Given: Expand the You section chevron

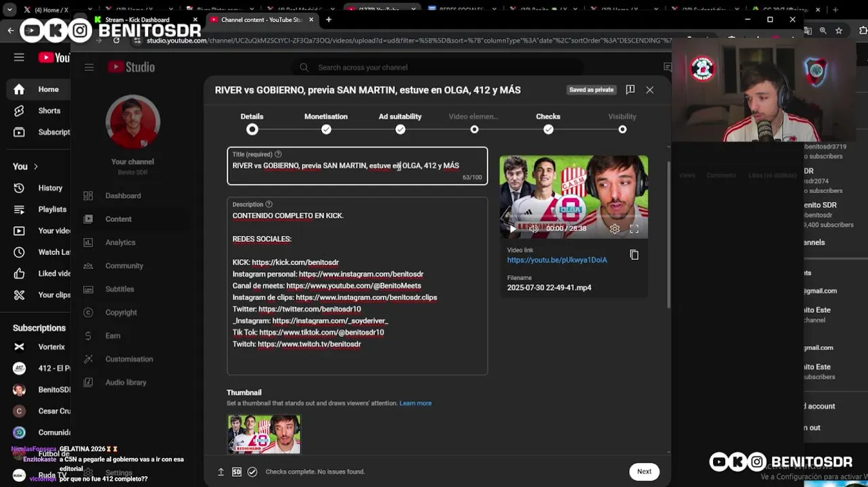Looking at the screenshot, I should (36, 166).
